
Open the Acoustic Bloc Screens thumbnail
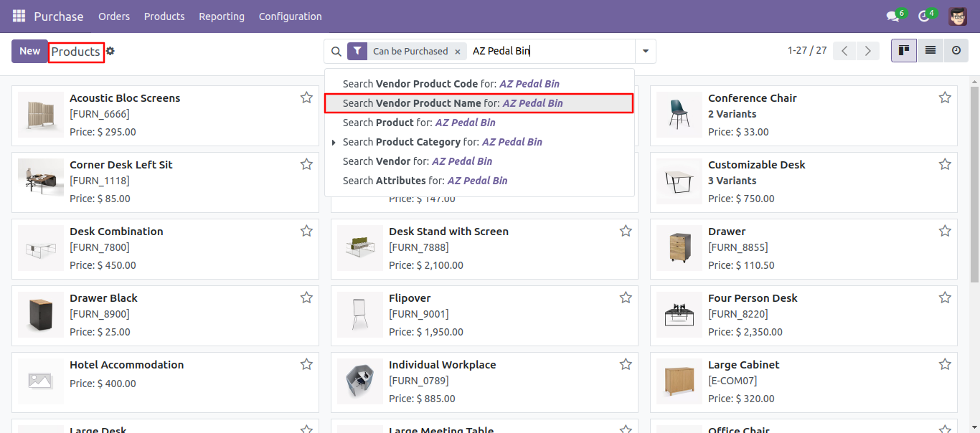coord(41,115)
